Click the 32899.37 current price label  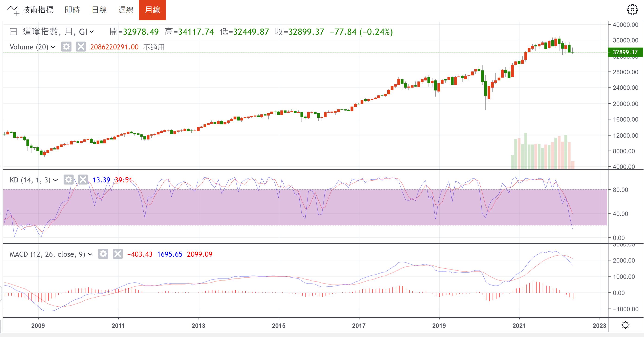(625, 52)
